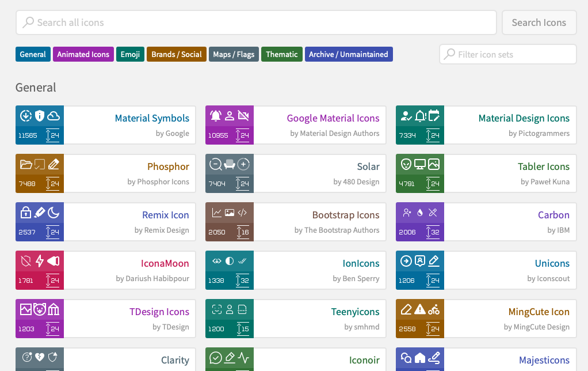Toggle the Brands / Social category filter

pos(177,55)
